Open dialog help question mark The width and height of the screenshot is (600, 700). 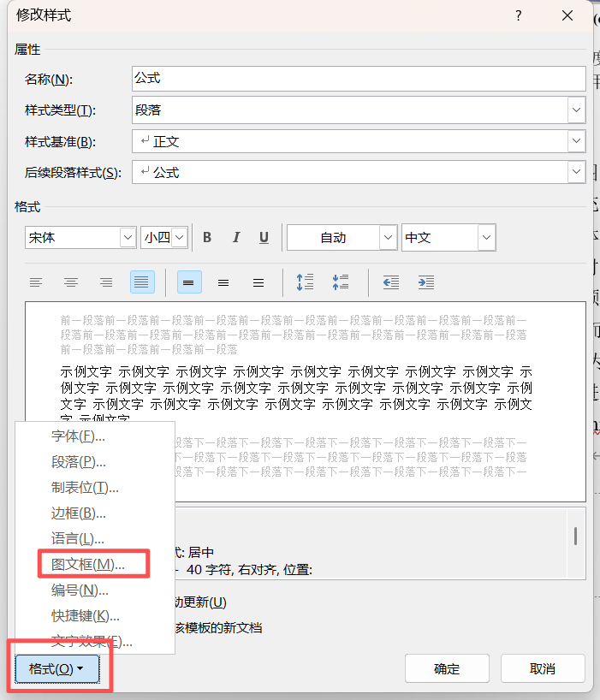(x=519, y=16)
